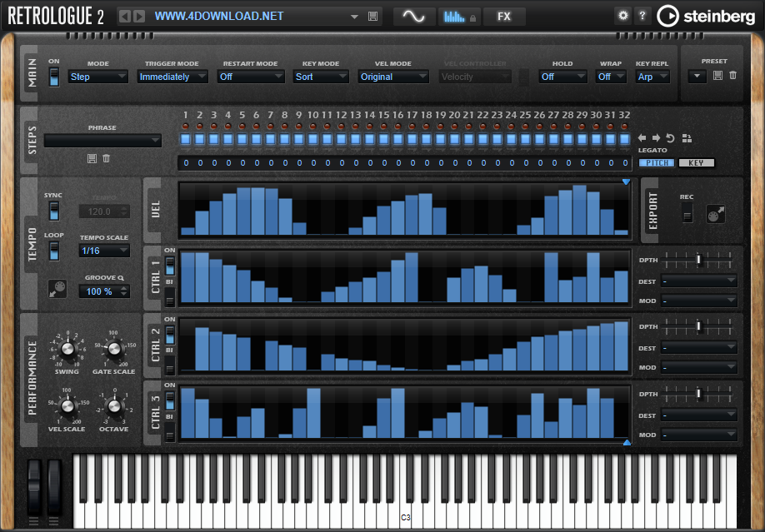
Task: Open the synth page with sine wave icon
Action: (x=413, y=17)
